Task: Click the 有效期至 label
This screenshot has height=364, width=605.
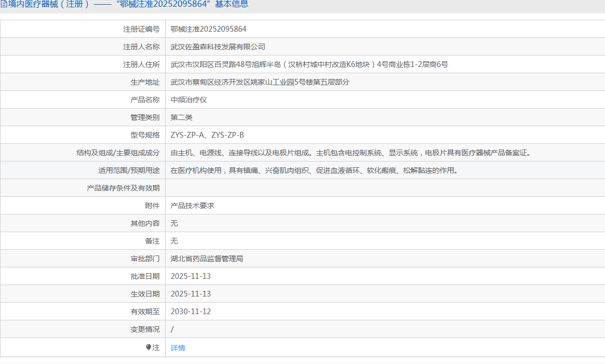Action: pyautogui.click(x=145, y=312)
